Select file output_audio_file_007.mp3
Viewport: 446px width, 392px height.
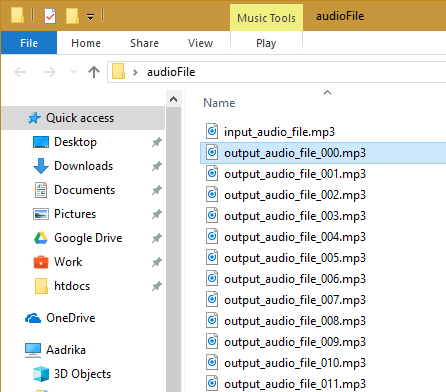pos(295,300)
